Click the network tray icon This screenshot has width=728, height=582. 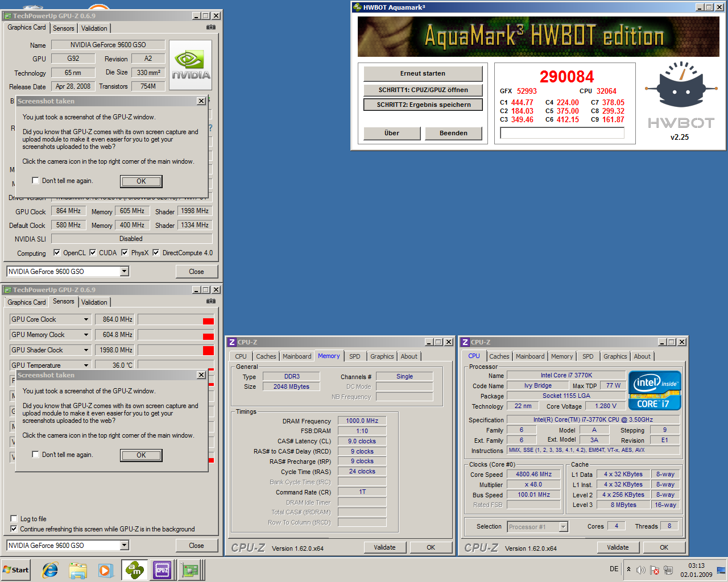668,569
